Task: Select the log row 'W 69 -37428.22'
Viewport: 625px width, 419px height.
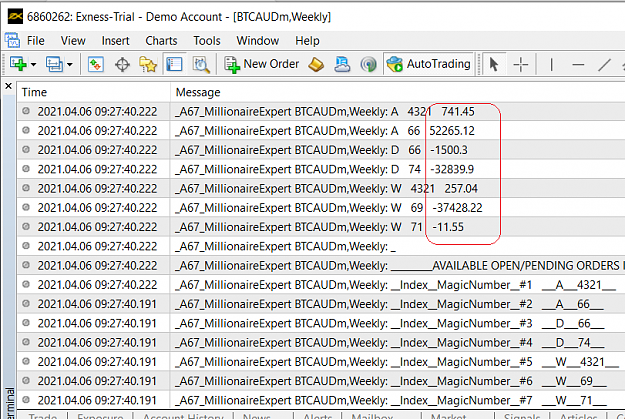Action: click(321, 207)
